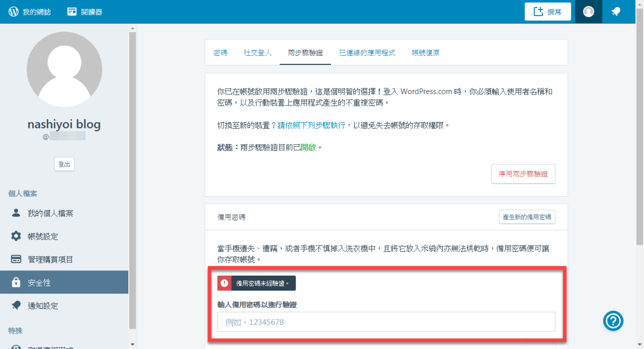Click the 撰寫 write button
The height and width of the screenshot is (349, 644).
click(x=547, y=12)
